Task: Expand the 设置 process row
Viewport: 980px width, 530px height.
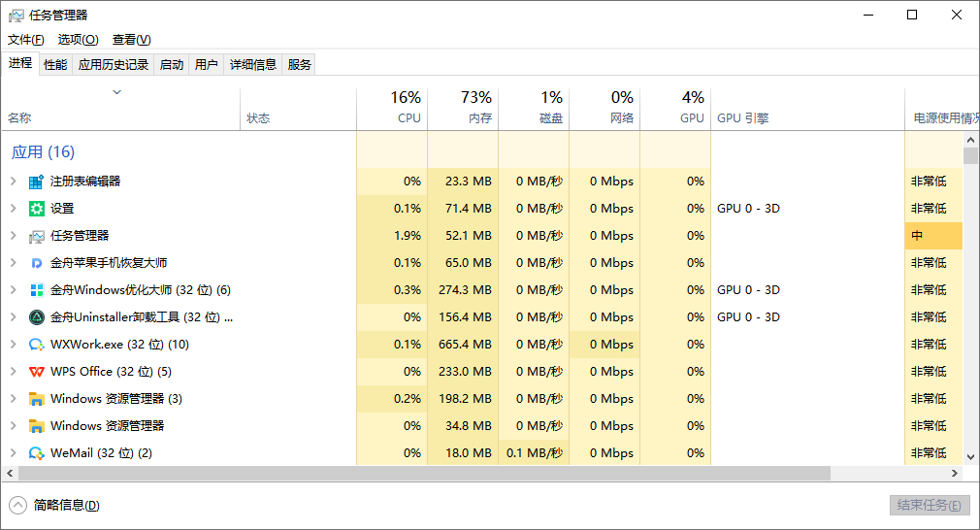Action: (14, 208)
